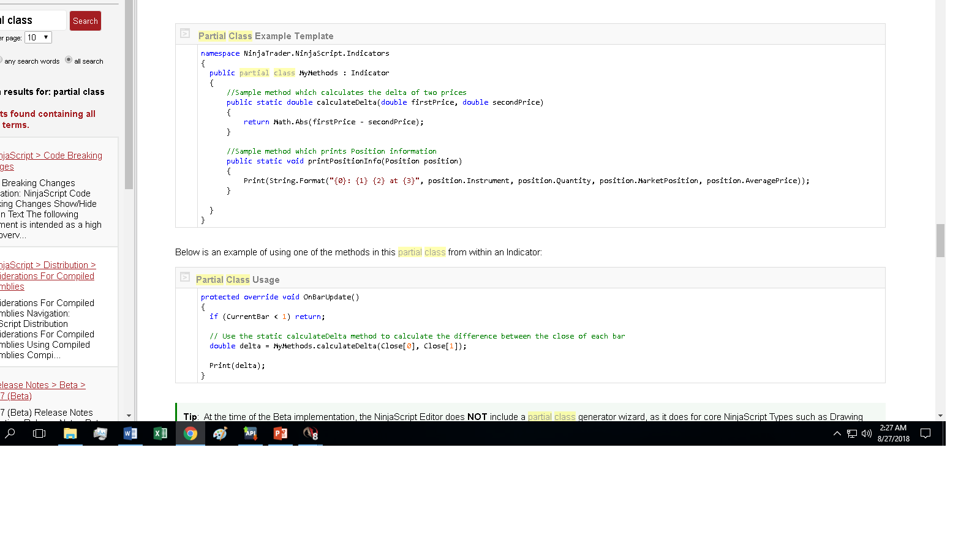Open the taskbar clock and calendar
Viewport: 980px width, 551px height.
[x=893, y=433]
